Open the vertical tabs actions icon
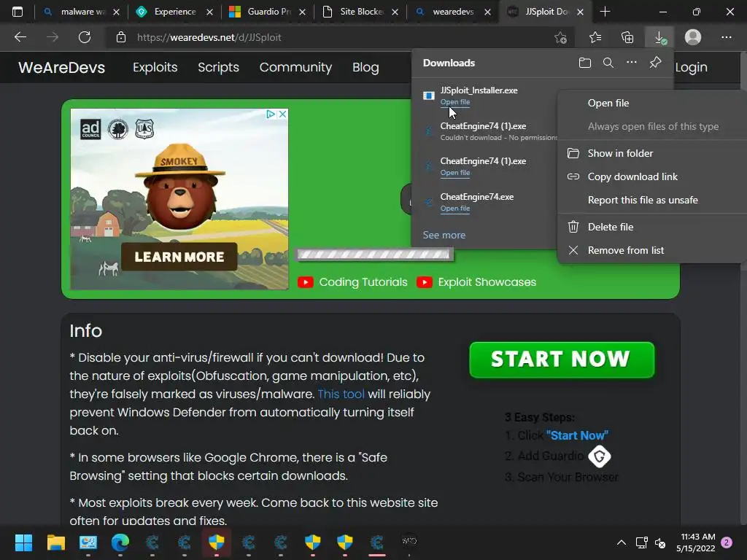 (18, 12)
